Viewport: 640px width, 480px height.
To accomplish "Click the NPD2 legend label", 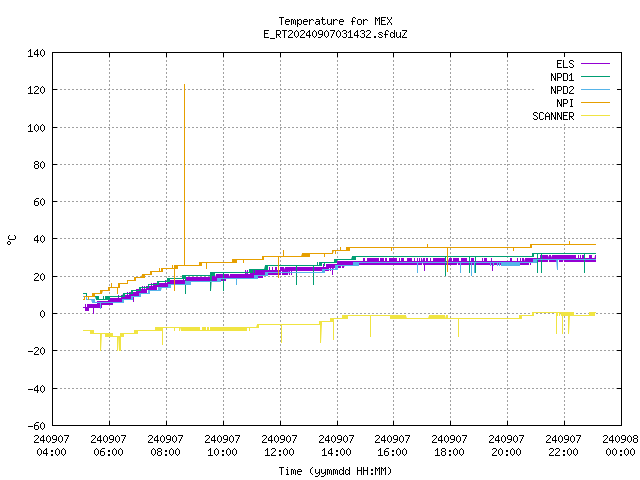I will click(x=562, y=90).
